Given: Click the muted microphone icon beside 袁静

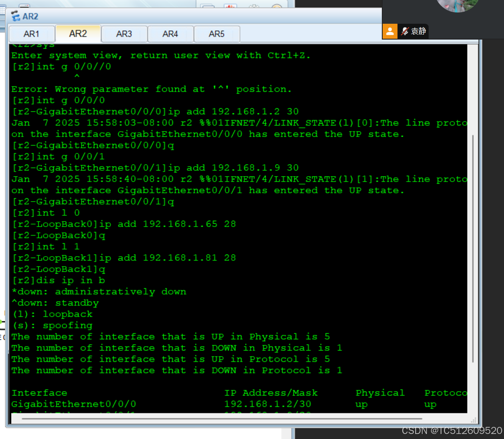Looking at the screenshot, I should 404,31.
